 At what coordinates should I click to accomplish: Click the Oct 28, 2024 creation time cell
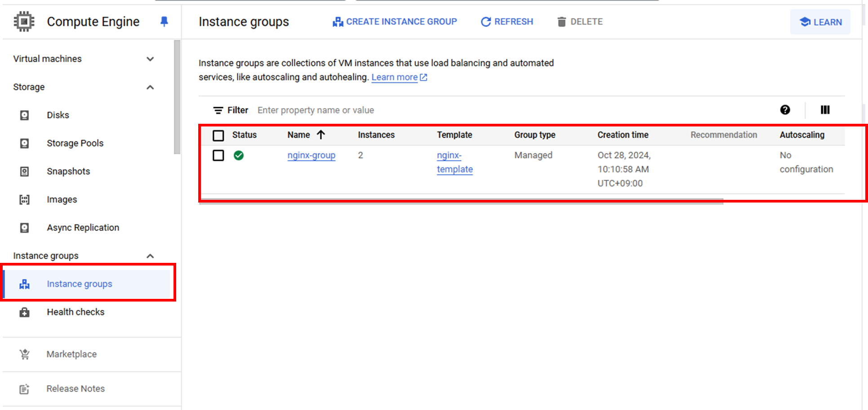(x=624, y=169)
